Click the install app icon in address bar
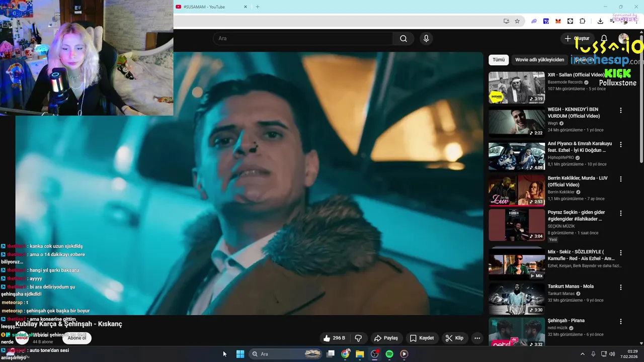This screenshot has width=644, height=362. coord(506,21)
